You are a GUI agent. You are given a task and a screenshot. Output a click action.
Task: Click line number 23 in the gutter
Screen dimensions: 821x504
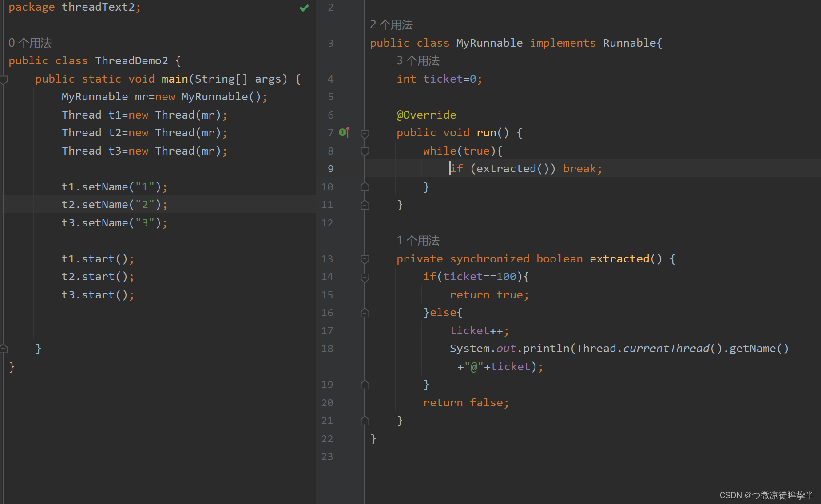tap(327, 456)
